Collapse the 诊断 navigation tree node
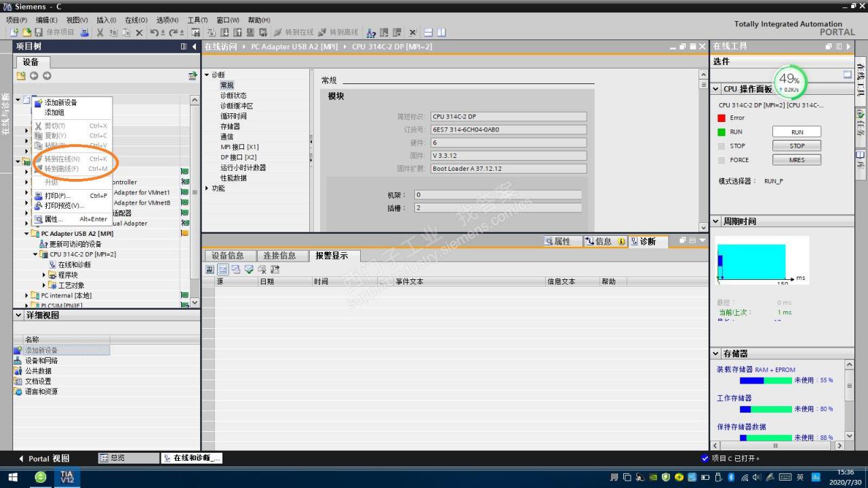Image resolution: width=868 pixels, height=488 pixels. click(207, 75)
